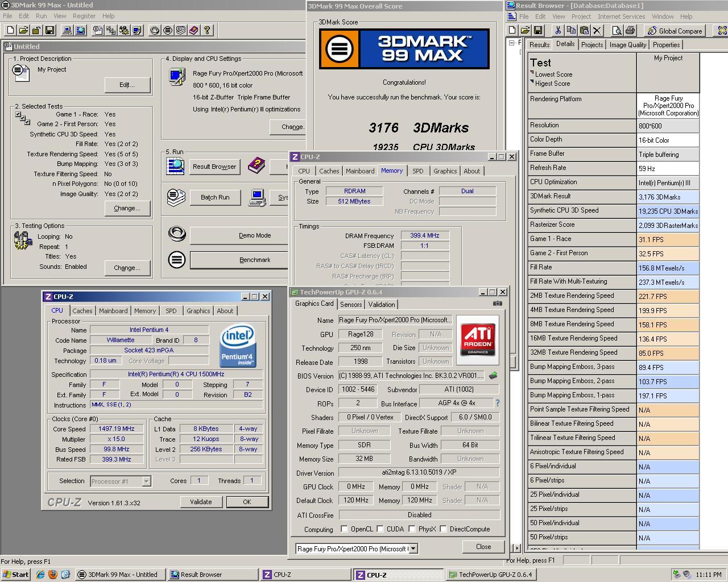Click Close button in GPU-Z
Image resolution: width=728 pixels, height=582 pixels.
(483, 547)
